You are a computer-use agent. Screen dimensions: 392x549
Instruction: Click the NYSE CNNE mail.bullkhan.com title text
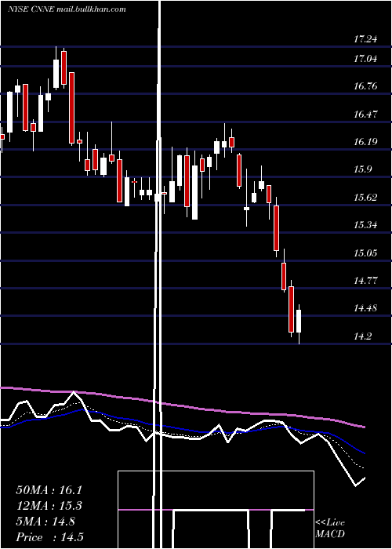point(67,9)
